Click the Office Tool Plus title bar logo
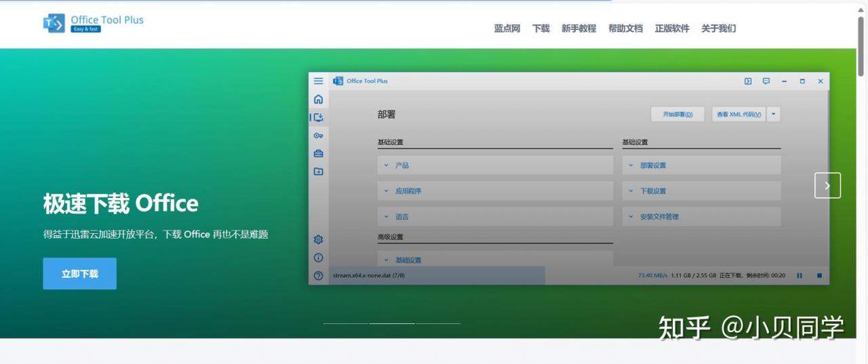 pyautogui.click(x=338, y=81)
